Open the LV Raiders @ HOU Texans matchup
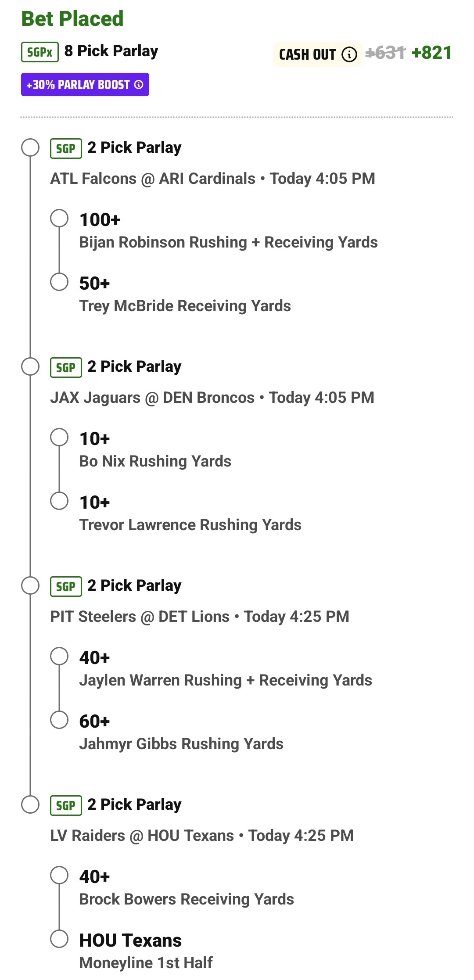Screen dimensions: 474x980 (x=202, y=836)
